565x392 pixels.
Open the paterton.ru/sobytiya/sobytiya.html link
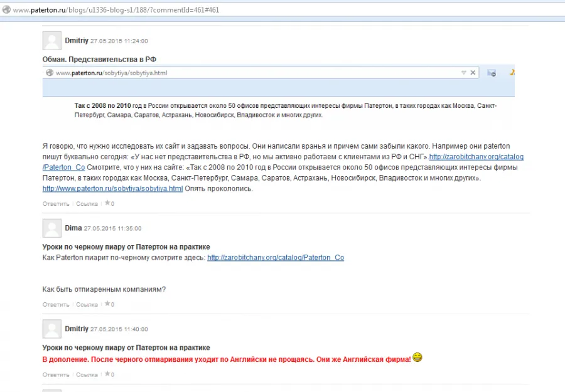click(113, 189)
